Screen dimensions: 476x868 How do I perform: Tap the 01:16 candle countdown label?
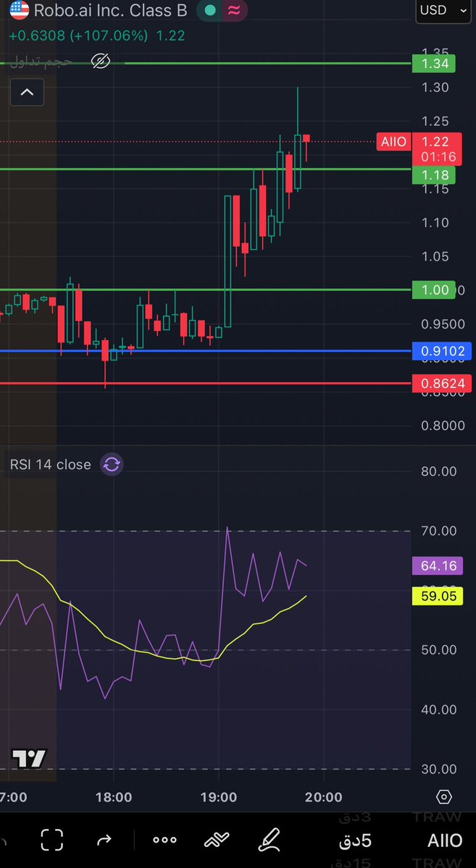pyautogui.click(x=438, y=157)
